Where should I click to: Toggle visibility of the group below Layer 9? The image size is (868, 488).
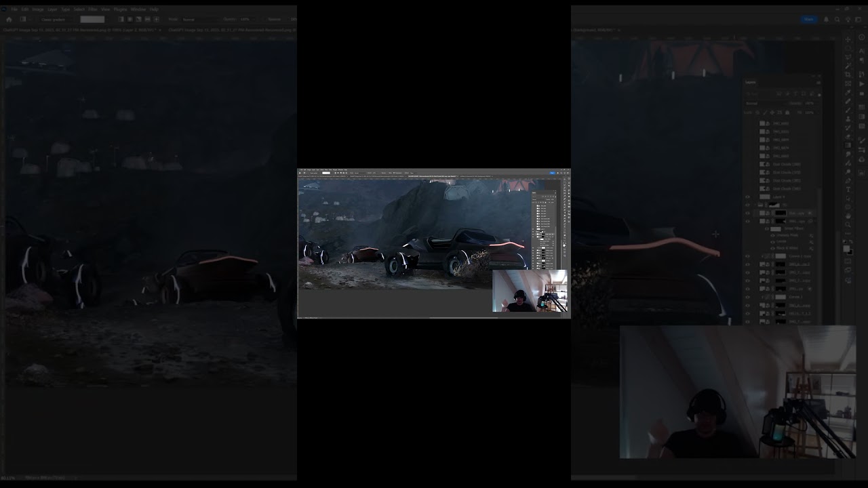click(748, 205)
